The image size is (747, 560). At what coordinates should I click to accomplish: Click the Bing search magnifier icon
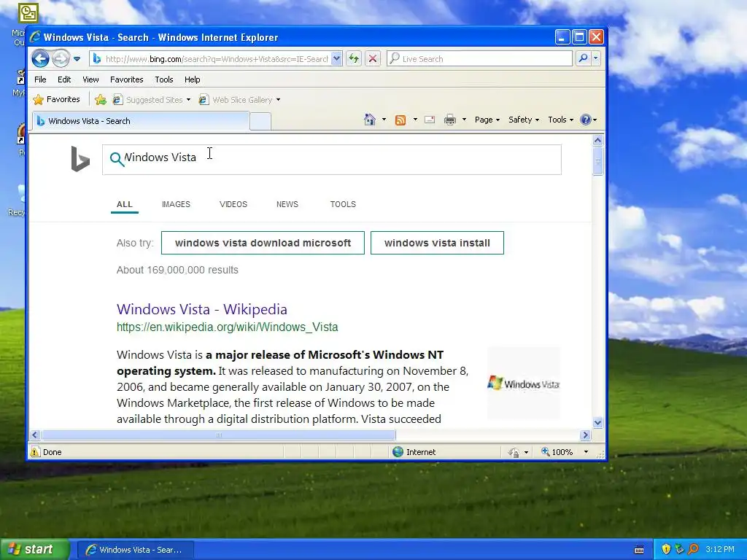point(117,159)
